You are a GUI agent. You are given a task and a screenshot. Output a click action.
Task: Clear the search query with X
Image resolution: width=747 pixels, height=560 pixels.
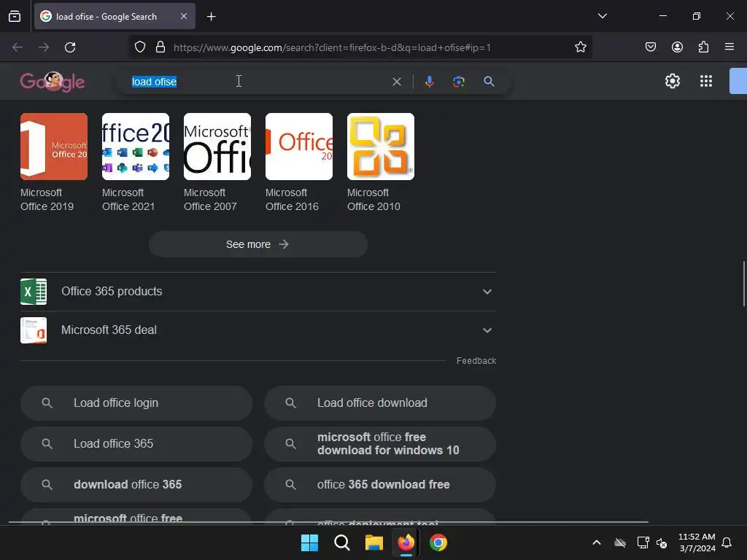click(396, 82)
